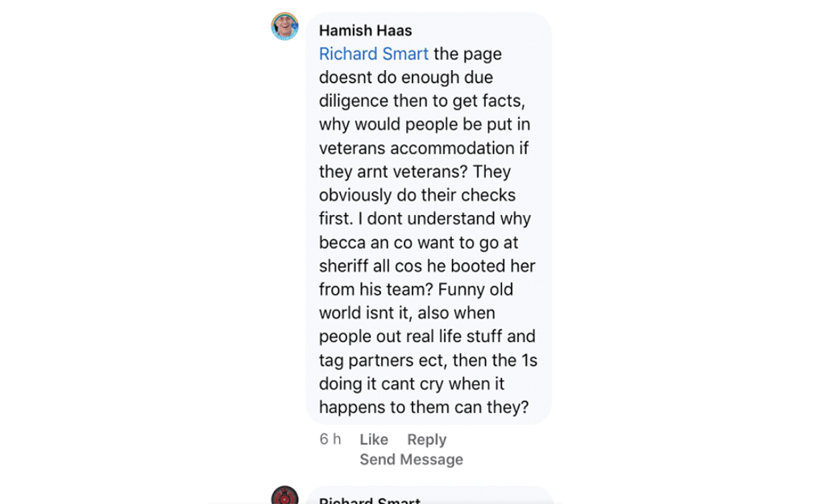Image resolution: width=825 pixels, height=504 pixels.
Task: Click the text 'happens to them can they?'
Action: point(424,407)
